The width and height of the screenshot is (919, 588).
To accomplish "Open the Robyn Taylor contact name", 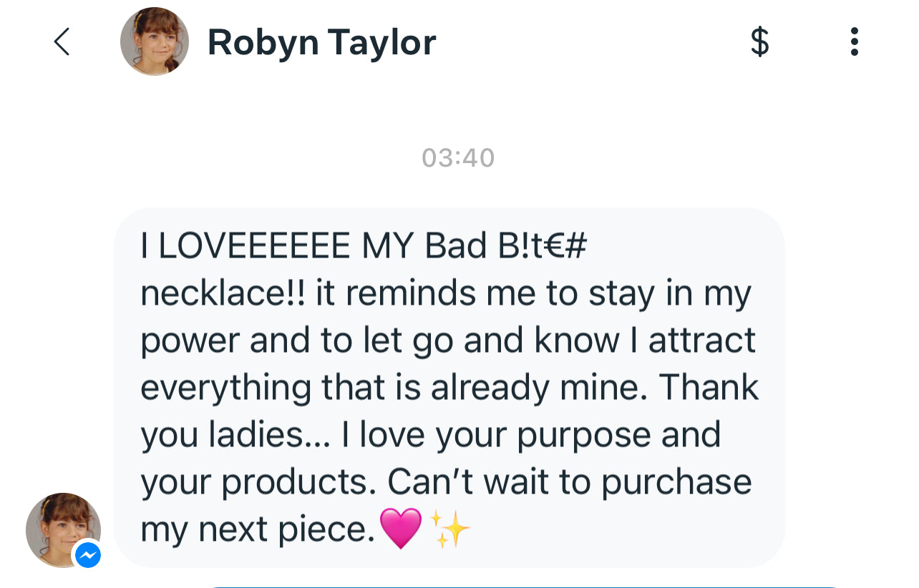I will click(321, 42).
